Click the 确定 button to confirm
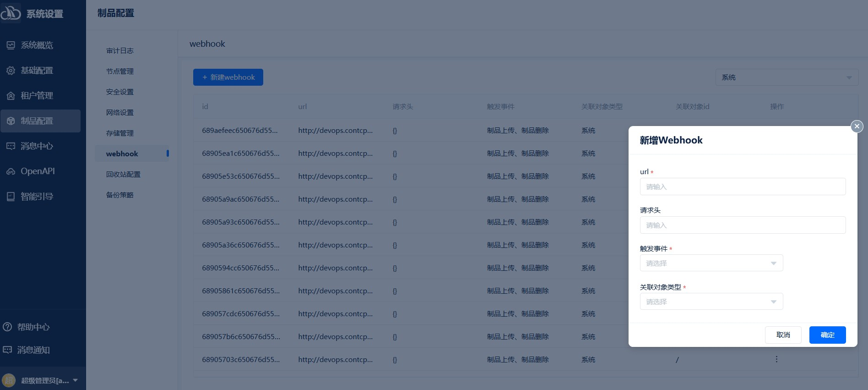The height and width of the screenshot is (390, 868). point(827,335)
